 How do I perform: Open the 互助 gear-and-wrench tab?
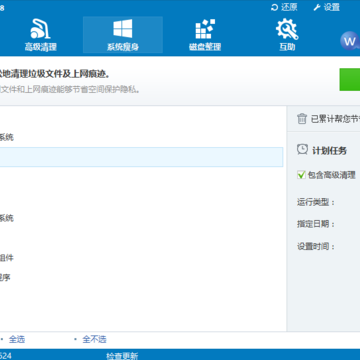tap(287, 35)
